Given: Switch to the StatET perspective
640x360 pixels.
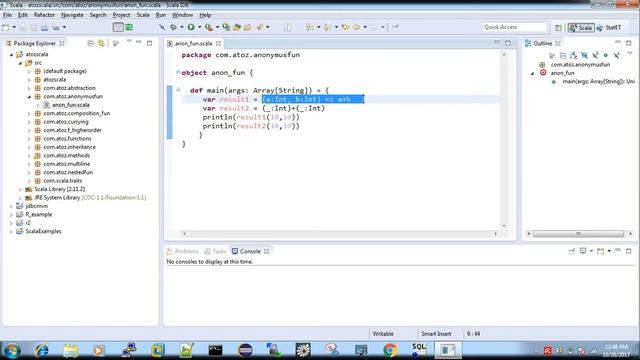Looking at the screenshot, I should click(609, 27).
